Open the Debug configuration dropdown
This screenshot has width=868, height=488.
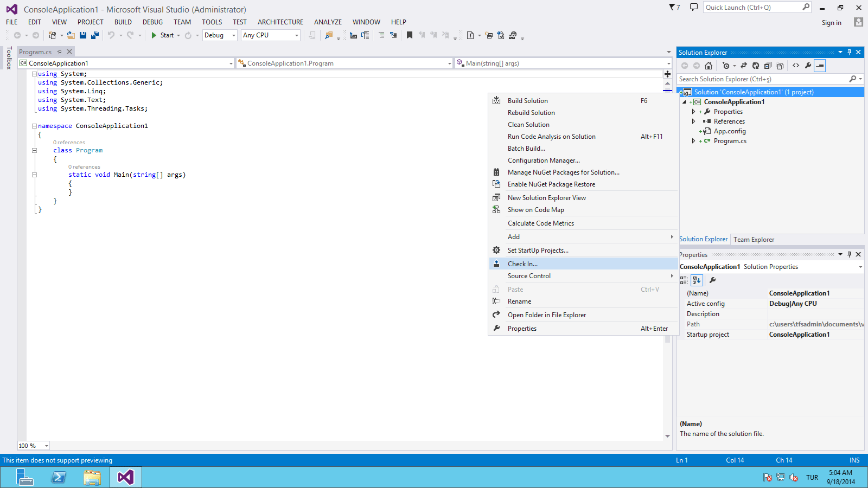click(220, 35)
